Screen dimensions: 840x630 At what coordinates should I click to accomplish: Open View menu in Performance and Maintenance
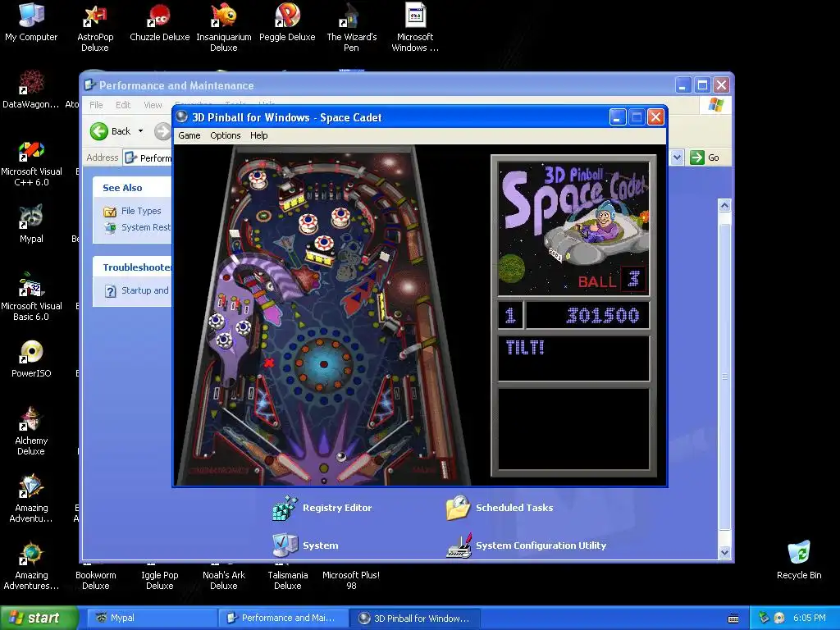[152, 105]
